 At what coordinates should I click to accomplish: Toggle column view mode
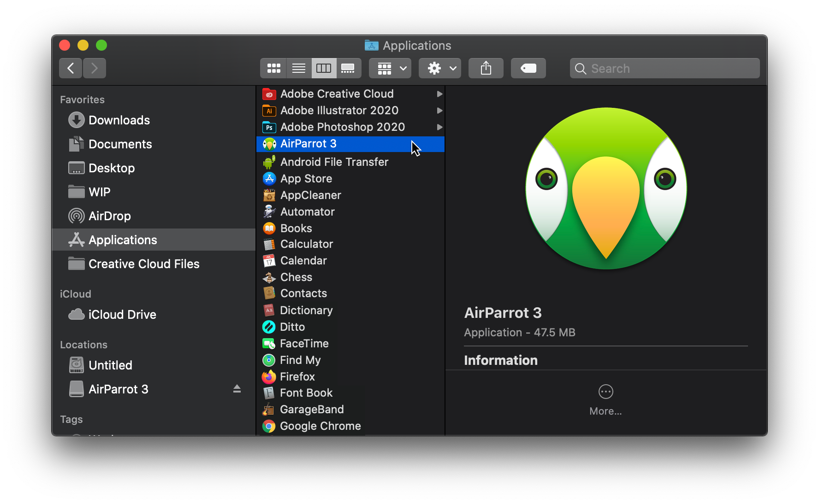click(324, 68)
